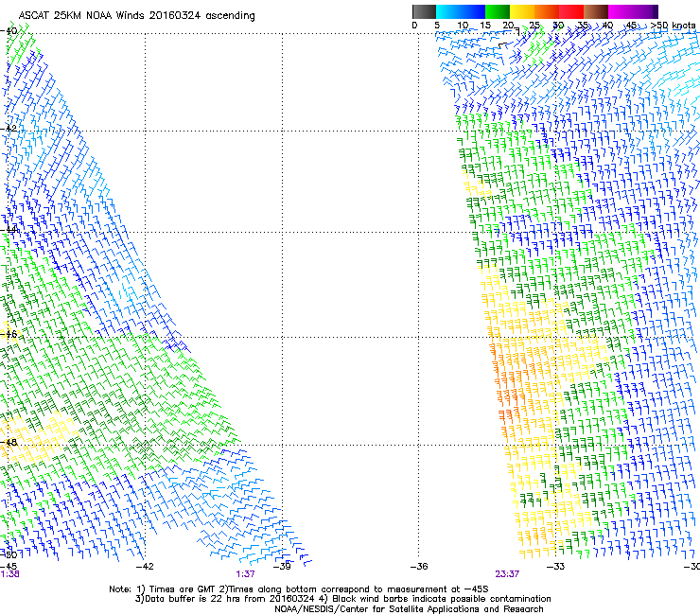700x615 pixels.
Task: Click the note about measurement at -45S
Action: 354,589
